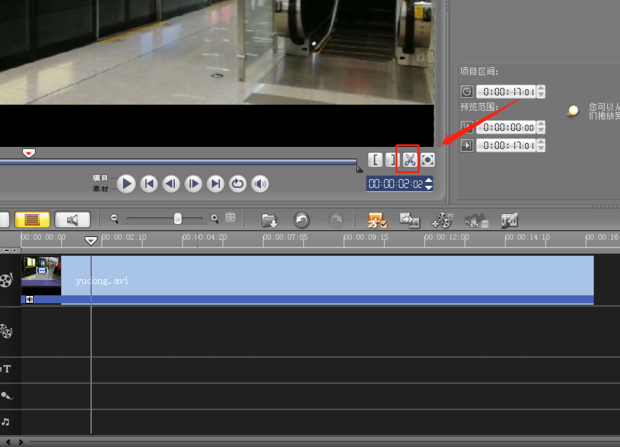
Task: Set mark-in with the left bracket button
Action: pos(375,160)
